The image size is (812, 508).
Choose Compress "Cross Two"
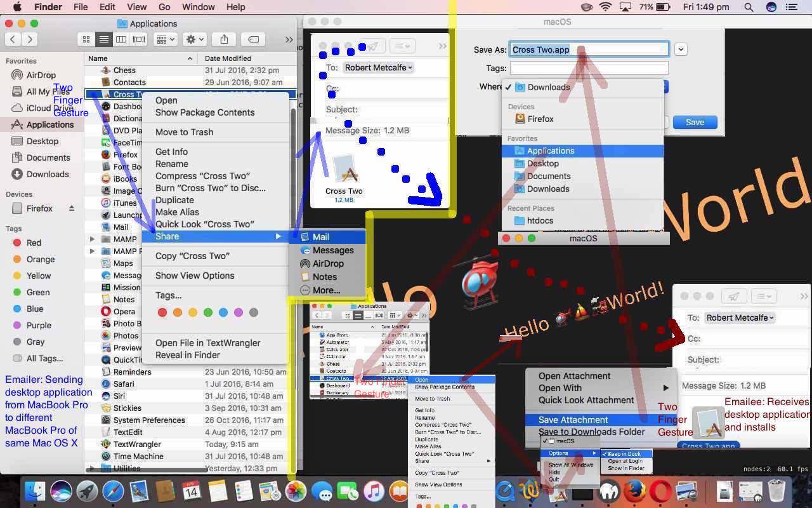[x=203, y=176]
